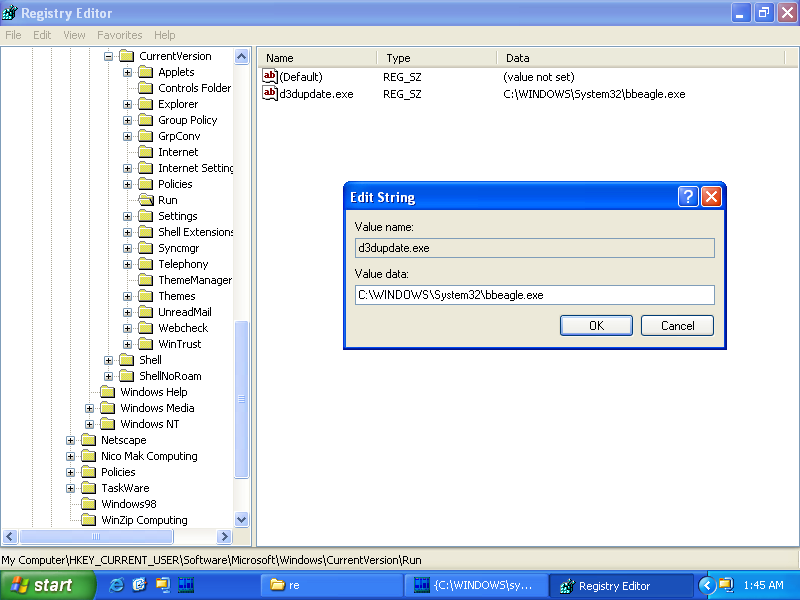Expand the Internet Settings node
800x600 pixels.
(128, 168)
